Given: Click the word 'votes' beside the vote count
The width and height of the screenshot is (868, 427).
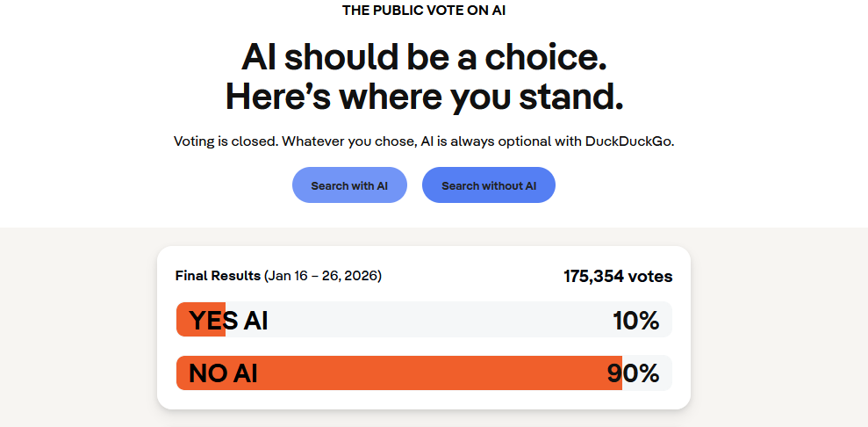Looking at the screenshot, I should point(652,277).
